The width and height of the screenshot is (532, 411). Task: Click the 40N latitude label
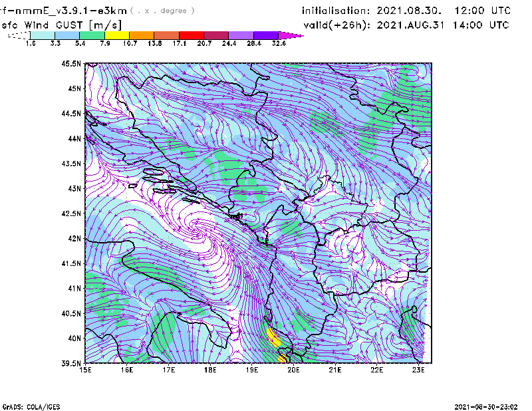pos(74,339)
